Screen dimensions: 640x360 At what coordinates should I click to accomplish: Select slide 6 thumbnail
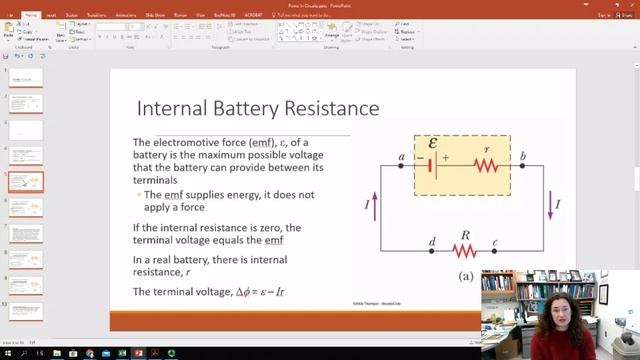26,208
